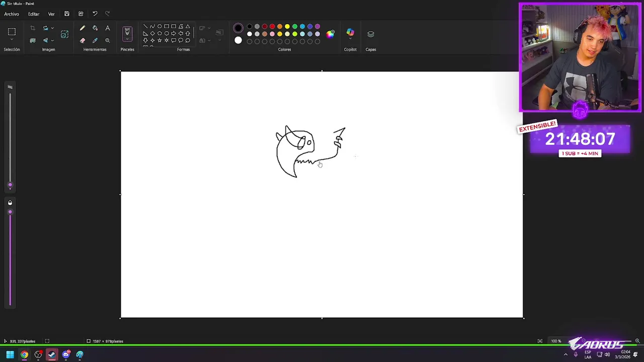Select the Magnifier tool

point(108,40)
